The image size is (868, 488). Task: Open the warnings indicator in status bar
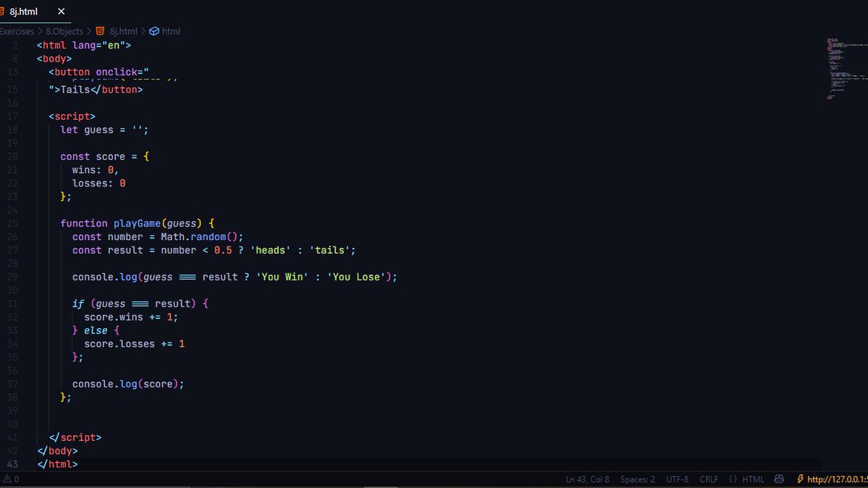pyautogui.click(x=12, y=479)
